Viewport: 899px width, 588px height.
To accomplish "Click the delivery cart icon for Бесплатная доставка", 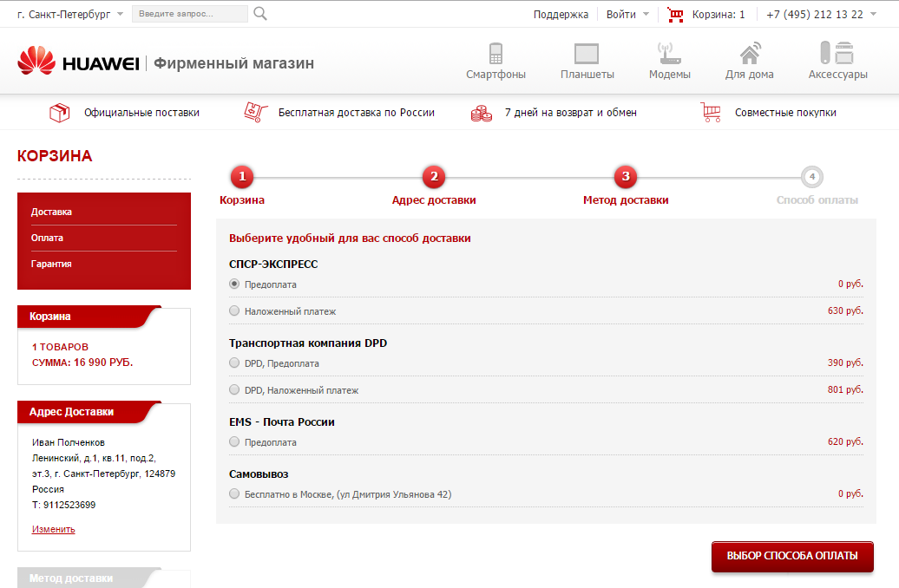I will click(x=255, y=112).
